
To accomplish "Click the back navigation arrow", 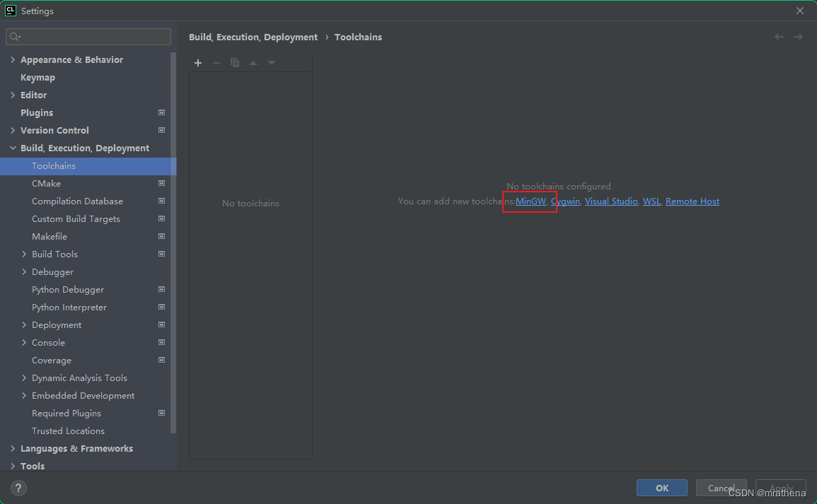I will 779,37.
